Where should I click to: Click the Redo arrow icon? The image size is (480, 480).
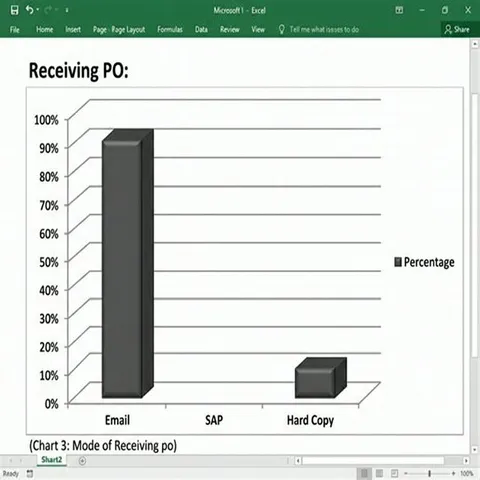(x=48, y=10)
